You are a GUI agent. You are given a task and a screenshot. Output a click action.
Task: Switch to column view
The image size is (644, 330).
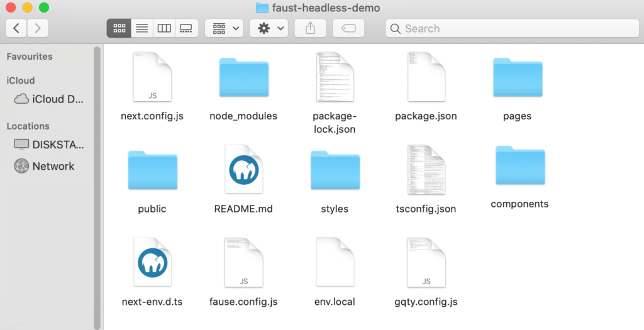(x=164, y=28)
